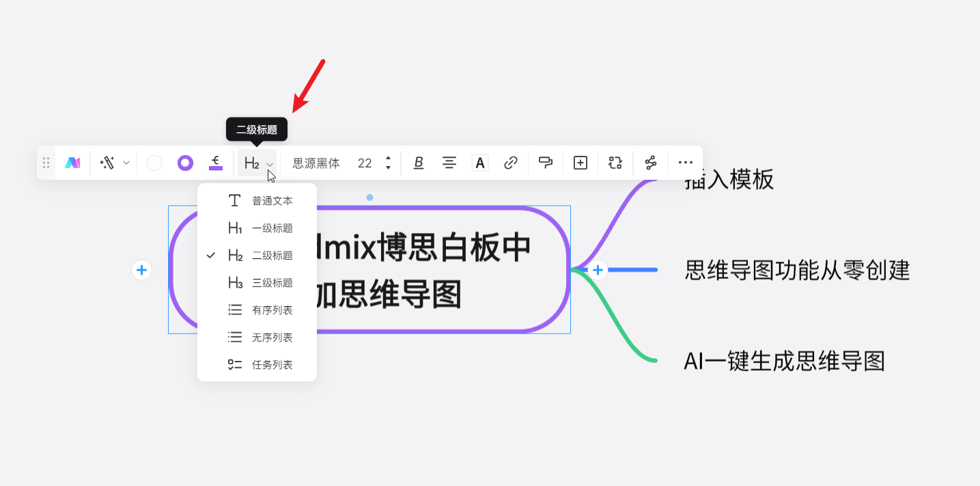Click the toolbar drag handle dots
The height and width of the screenshot is (486, 980).
click(46, 163)
